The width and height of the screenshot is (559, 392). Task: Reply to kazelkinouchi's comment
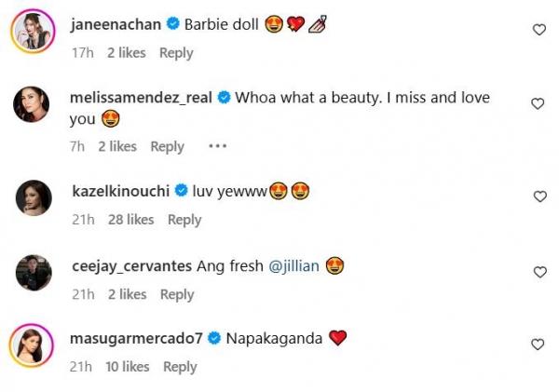[184, 220]
